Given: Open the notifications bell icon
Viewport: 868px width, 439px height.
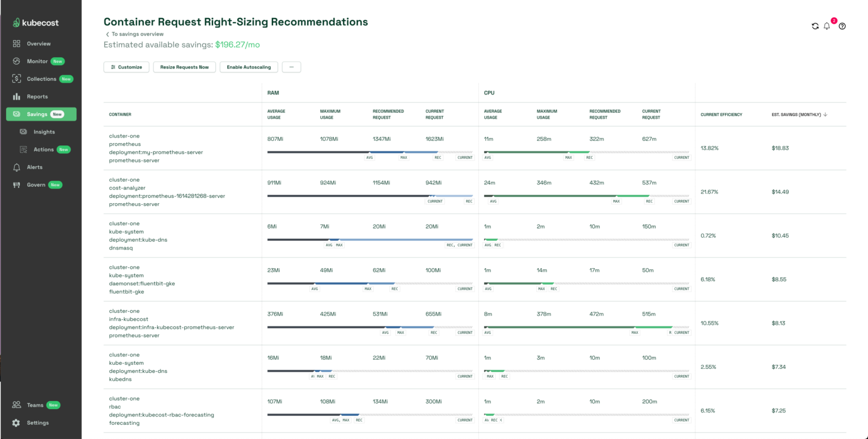Looking at the screenshot, I should pyautogui.click(x=827, y=26).
